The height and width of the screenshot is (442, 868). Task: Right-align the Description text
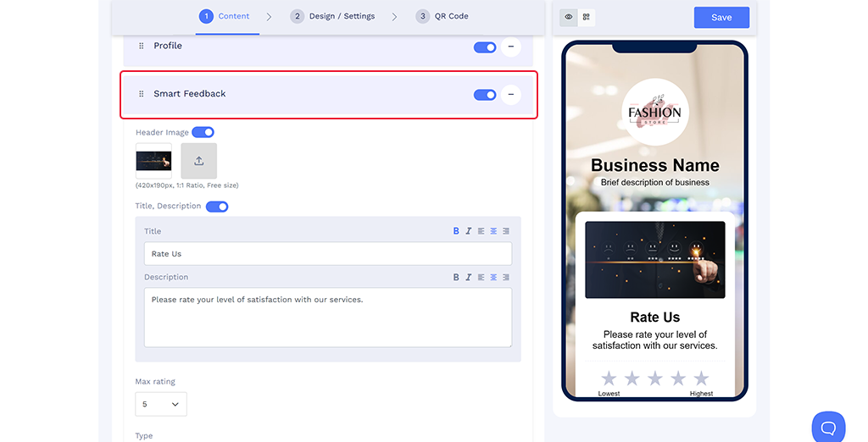(x=506, y=277)
